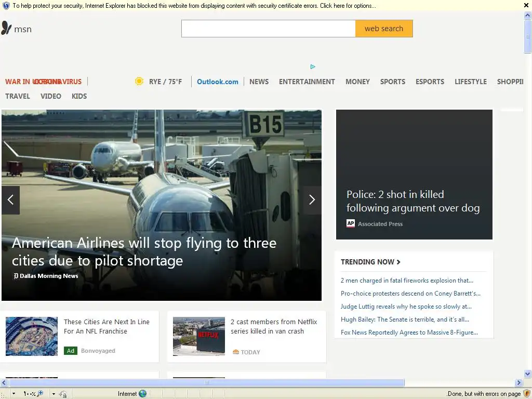The height and width of the screenshot is (399, 532).
Task: Click the security shield icon in the information bar
Action: (6, 5)
